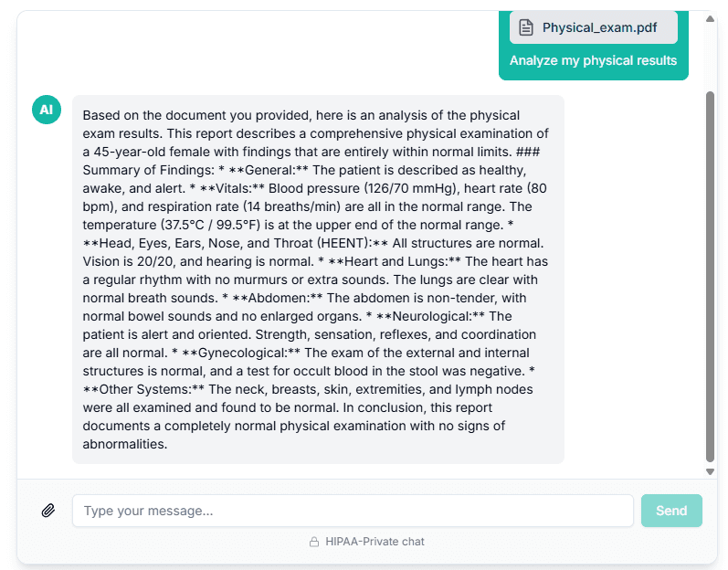The width and height of the screenshot is (728, 570).
Task: Click the '**Neurological:**' text in the reply
Action: tap(430, 316)
